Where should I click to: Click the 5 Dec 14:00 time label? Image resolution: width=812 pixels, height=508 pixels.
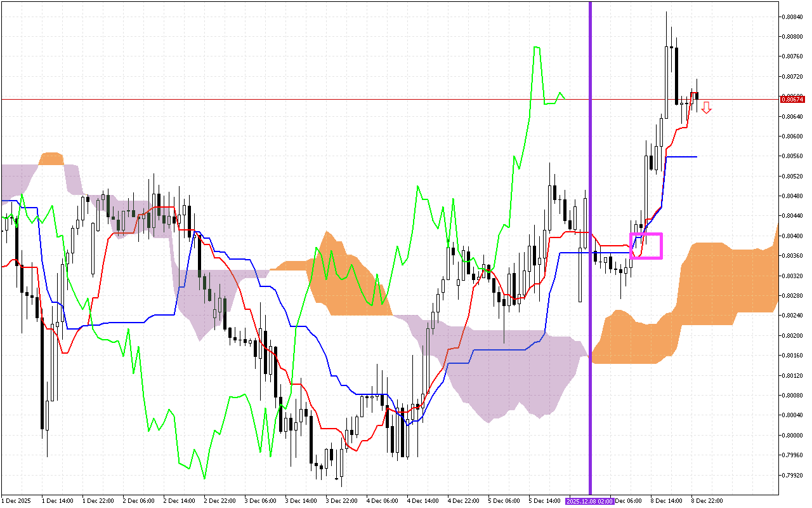coord(544,501)
